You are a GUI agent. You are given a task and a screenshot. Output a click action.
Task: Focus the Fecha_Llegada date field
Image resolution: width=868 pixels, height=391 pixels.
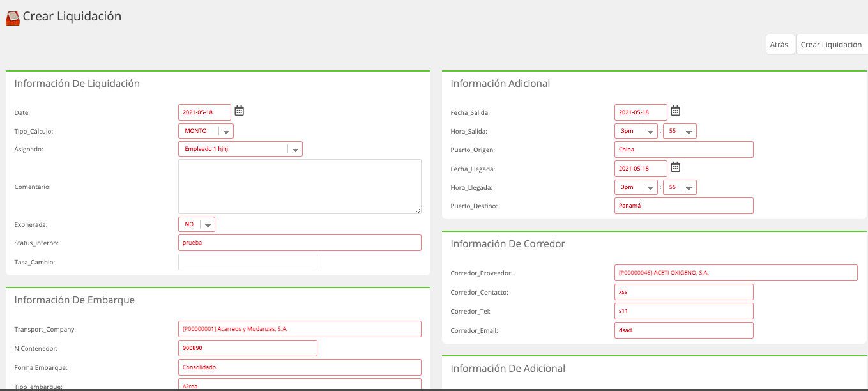coord(641,169)
